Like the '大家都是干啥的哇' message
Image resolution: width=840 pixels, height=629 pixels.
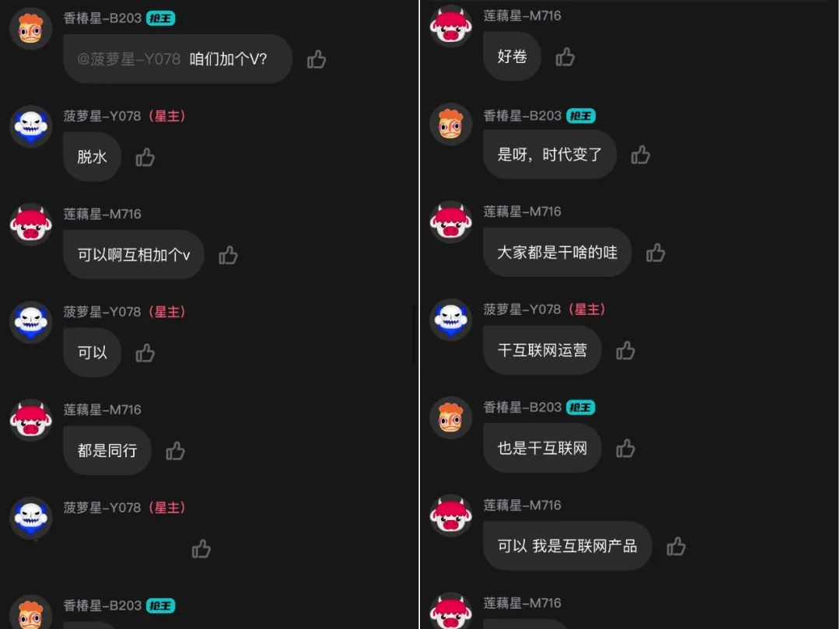tap(656, 253)
